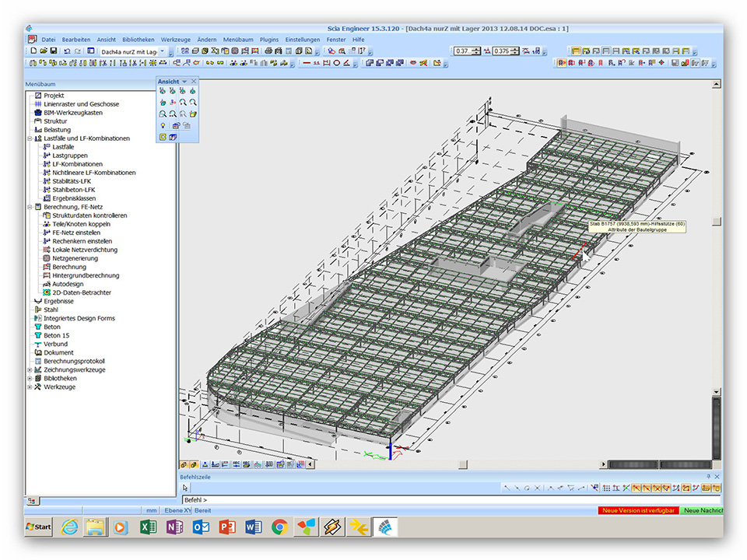Image resolution: width=747 pixels, height=560 pixels.
Task: Click the Undo arrow icon
Action: (68, 51)
